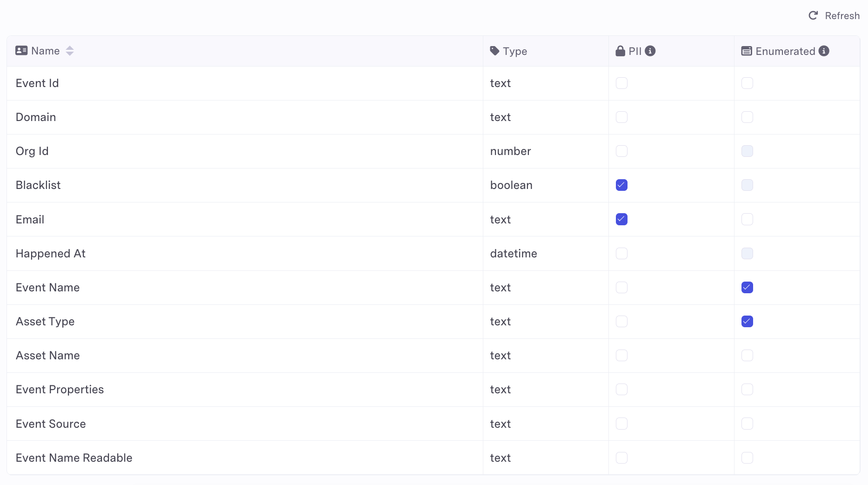
Task: Uncheck PII for the Email row
Action: [x=621, y=219]
